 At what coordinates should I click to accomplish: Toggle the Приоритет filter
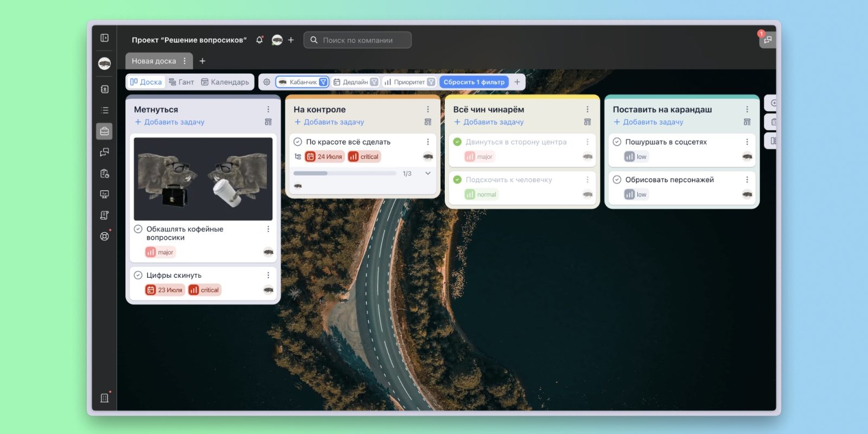click(x=409, y=82)
